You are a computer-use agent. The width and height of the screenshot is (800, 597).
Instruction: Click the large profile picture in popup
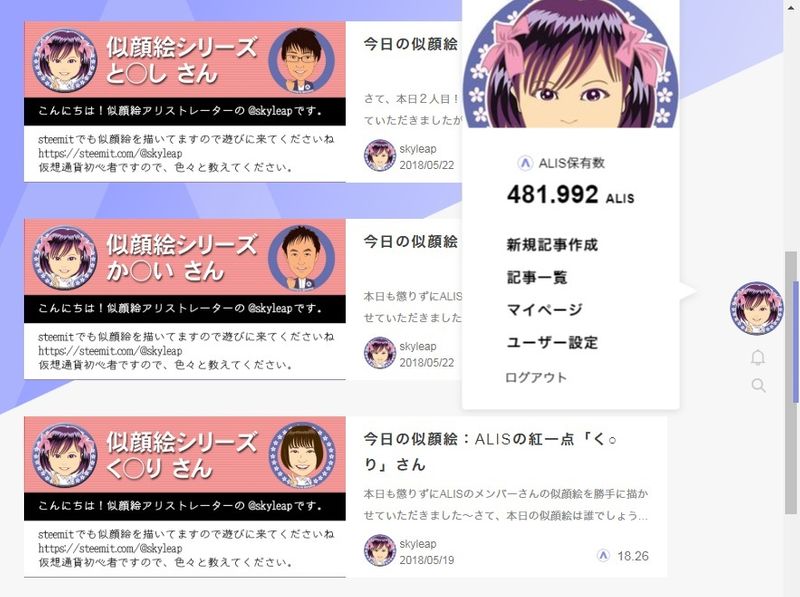[x=570, y=64]
